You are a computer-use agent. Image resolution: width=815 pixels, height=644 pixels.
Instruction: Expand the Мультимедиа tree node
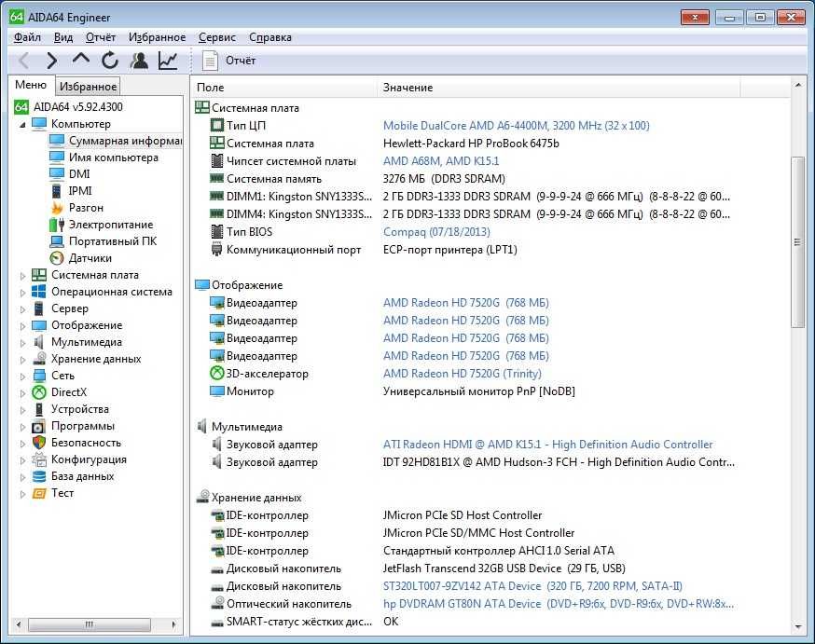(22, 343)
